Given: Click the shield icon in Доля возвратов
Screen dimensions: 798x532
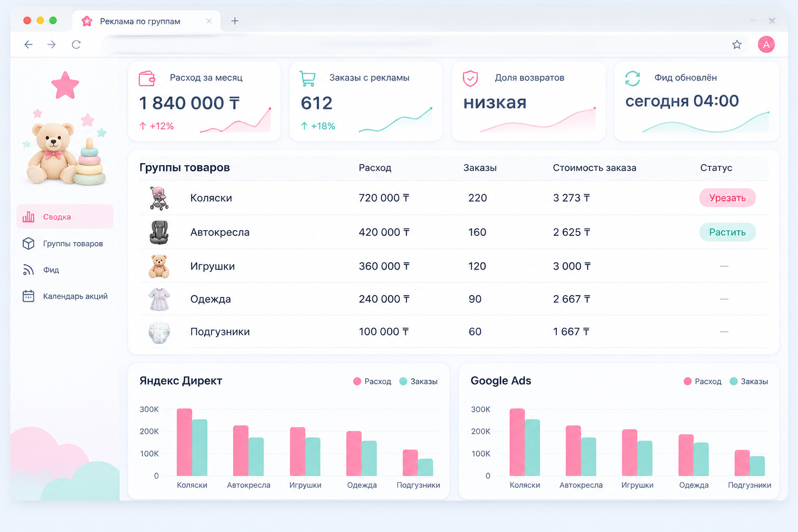Looking at the screenshot, I should (x=470, y=78).
